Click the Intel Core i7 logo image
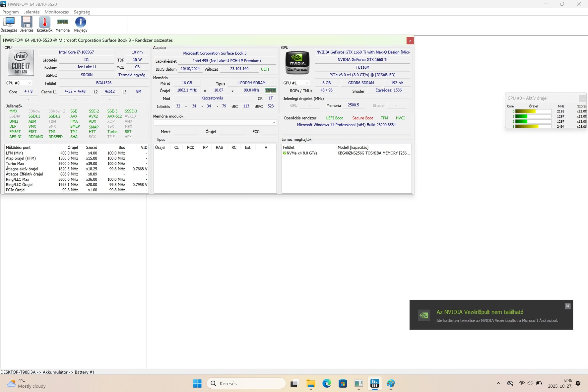The width and height of the screenshot is (588, 392). 21,63
